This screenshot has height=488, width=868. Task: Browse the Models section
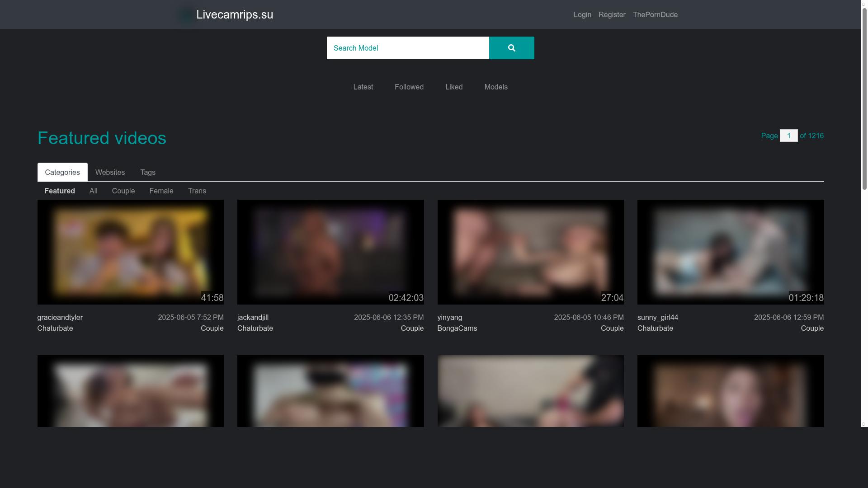click(495, 87)
